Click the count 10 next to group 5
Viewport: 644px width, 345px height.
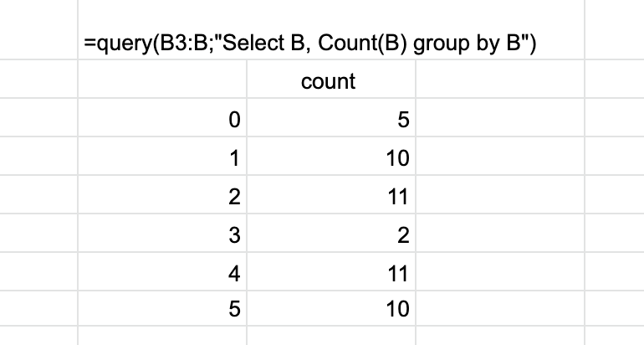click(331, 308)
